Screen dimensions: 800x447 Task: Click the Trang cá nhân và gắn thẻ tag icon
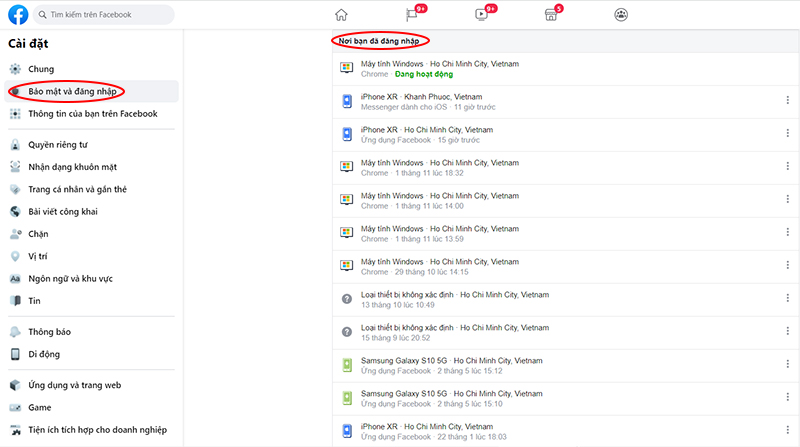coord(15,189)
